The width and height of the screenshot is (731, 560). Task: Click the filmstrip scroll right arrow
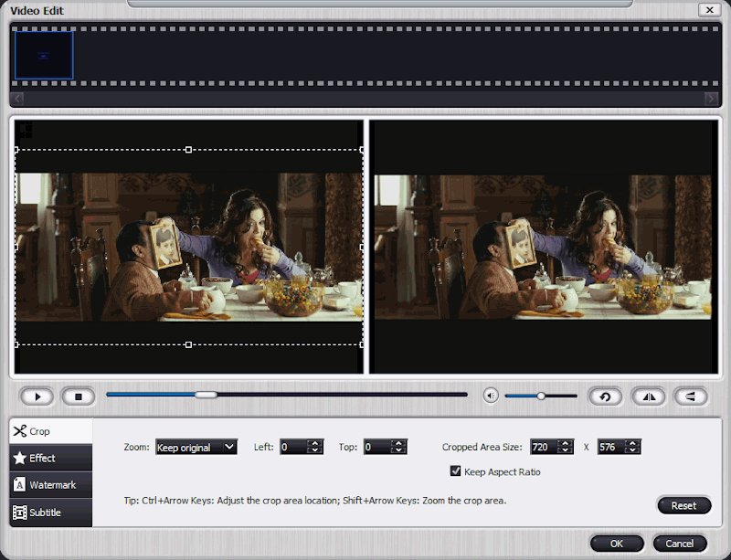[711, 99]
